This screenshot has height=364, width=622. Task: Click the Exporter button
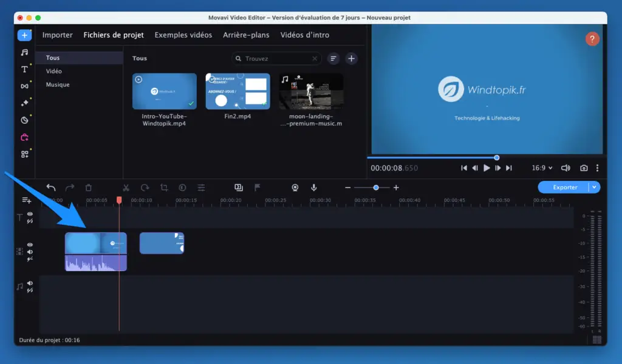565,187
